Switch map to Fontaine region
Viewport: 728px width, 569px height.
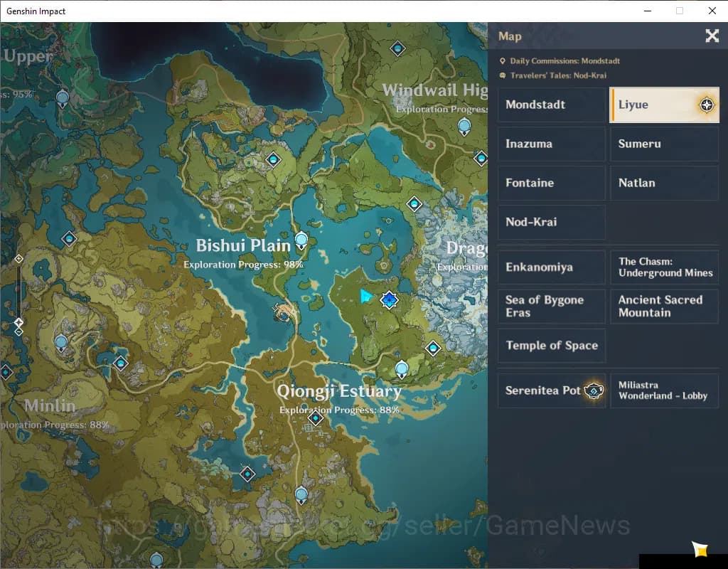tap(552, 183)
